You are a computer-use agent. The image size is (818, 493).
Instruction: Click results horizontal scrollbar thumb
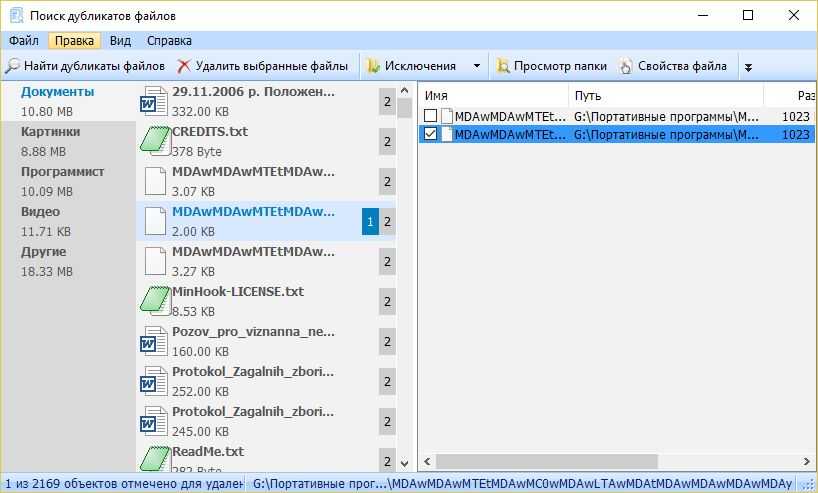coord(547,461)
